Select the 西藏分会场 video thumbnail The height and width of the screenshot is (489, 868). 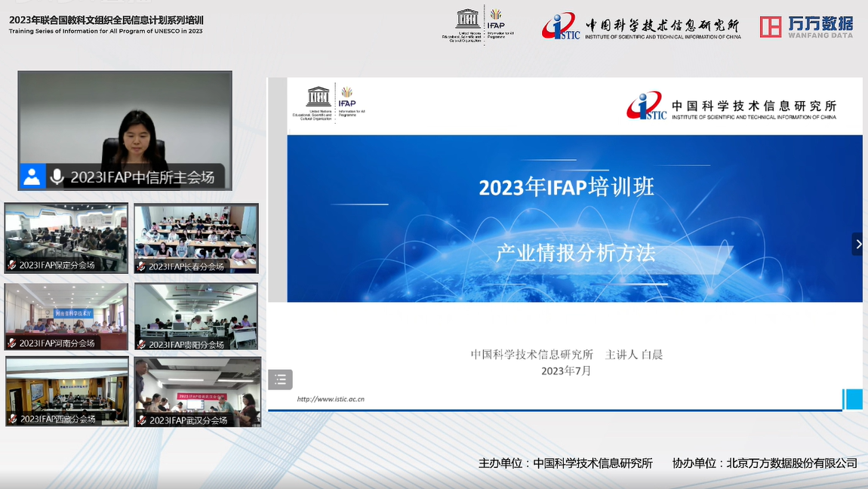67,392
